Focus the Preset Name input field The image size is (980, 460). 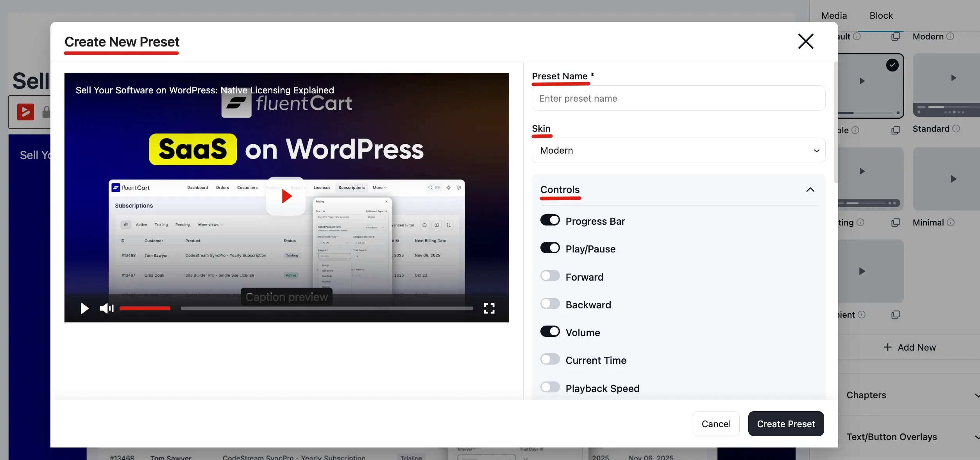678,98
